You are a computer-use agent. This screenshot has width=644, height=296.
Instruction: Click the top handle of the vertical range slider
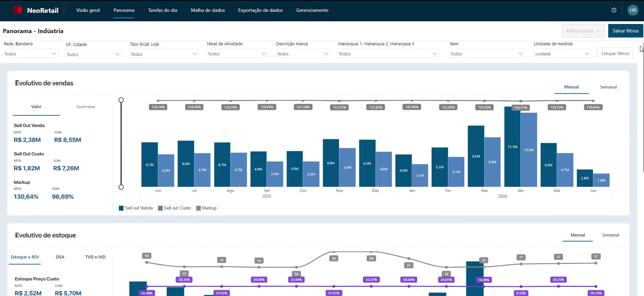121,100
